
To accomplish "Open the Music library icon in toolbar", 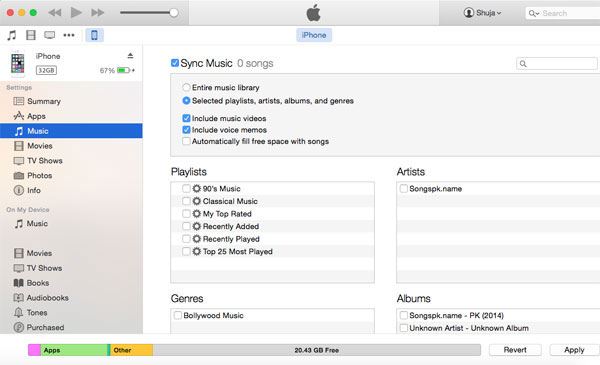I will 12,35.
